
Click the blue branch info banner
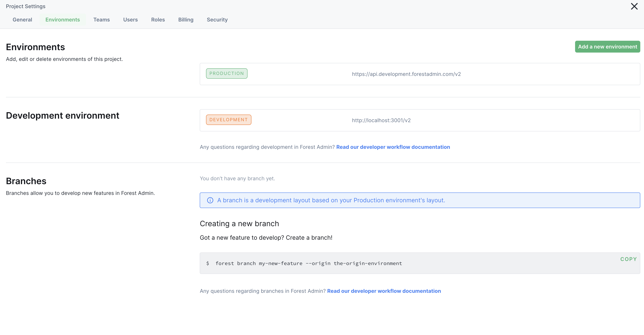pyautogui.click(x=419, y=200)
